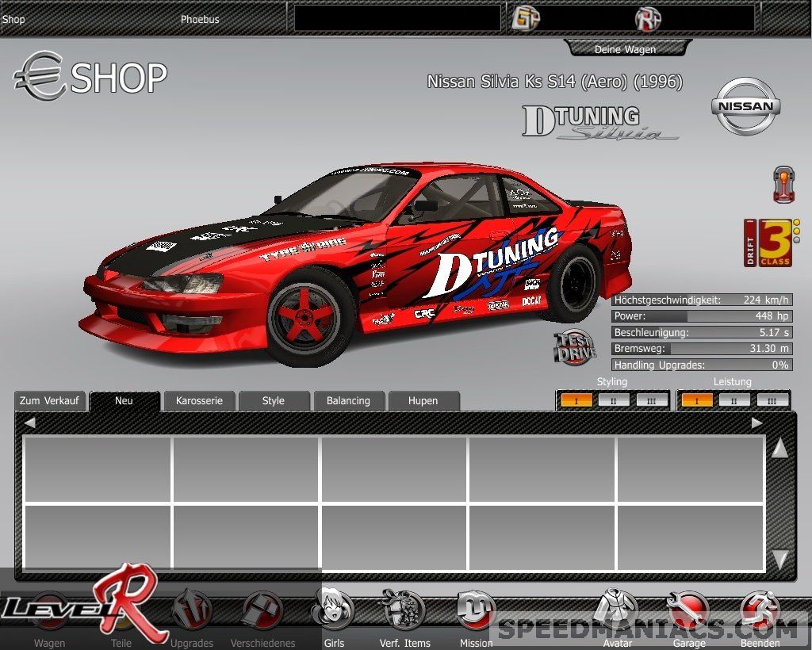The image size is (812, 650).
Task: Select Styling level I
Action: [576, 400]
